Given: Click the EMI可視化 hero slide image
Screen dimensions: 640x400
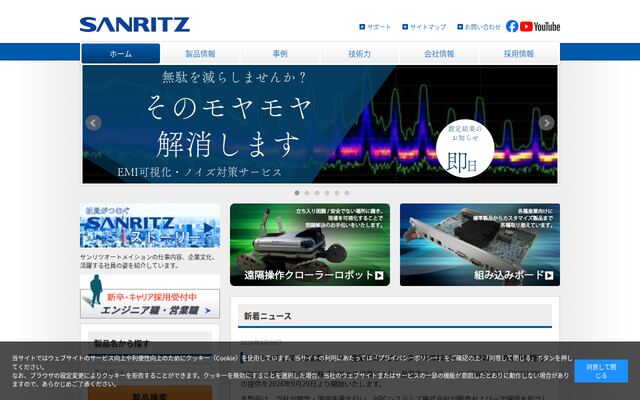Looking at the screenshot, I should [x=320, y=124].
